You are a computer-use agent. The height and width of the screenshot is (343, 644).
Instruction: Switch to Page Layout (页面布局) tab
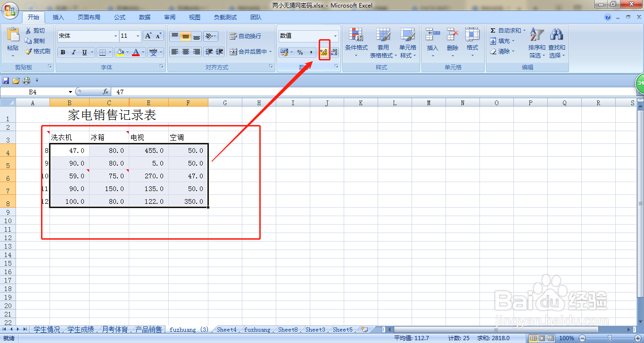point(89,17)
